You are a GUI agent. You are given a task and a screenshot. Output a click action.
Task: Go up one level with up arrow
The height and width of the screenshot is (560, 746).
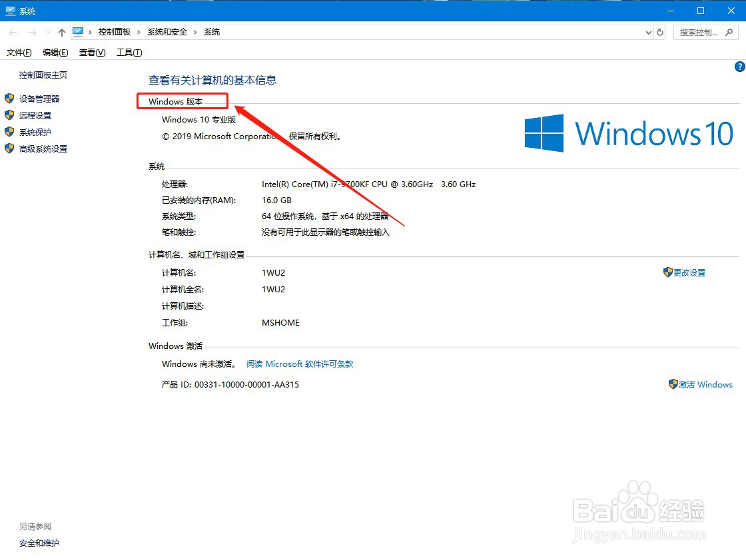(62, 33)
